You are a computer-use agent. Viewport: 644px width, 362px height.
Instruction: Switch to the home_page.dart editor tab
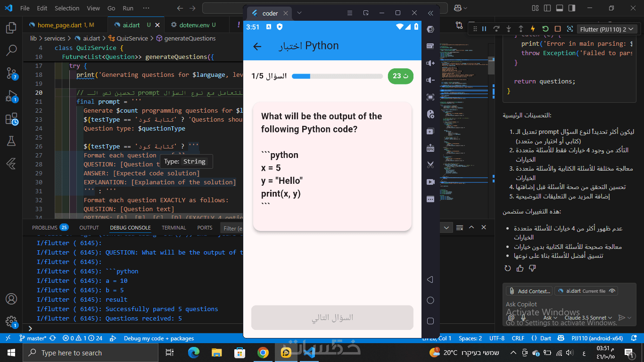pyautogui.click(x=66, y=25)
